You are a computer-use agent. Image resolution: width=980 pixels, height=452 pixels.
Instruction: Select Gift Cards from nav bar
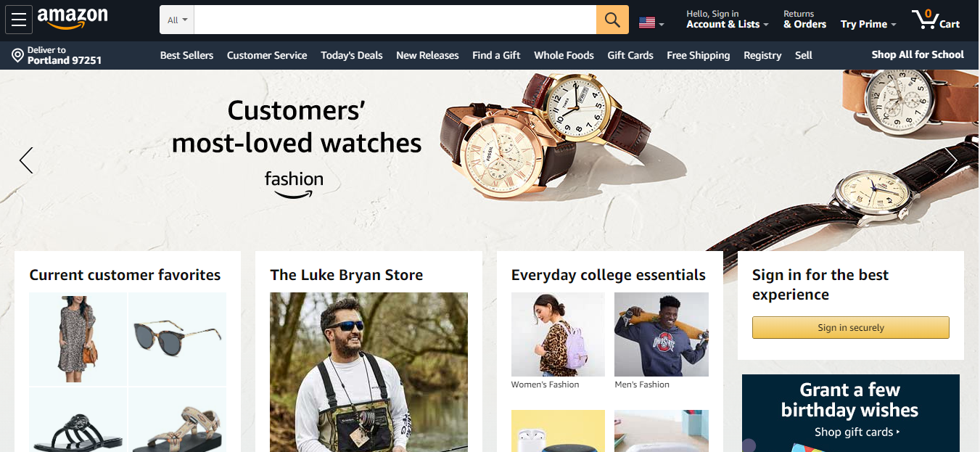[x=630, y=55]
